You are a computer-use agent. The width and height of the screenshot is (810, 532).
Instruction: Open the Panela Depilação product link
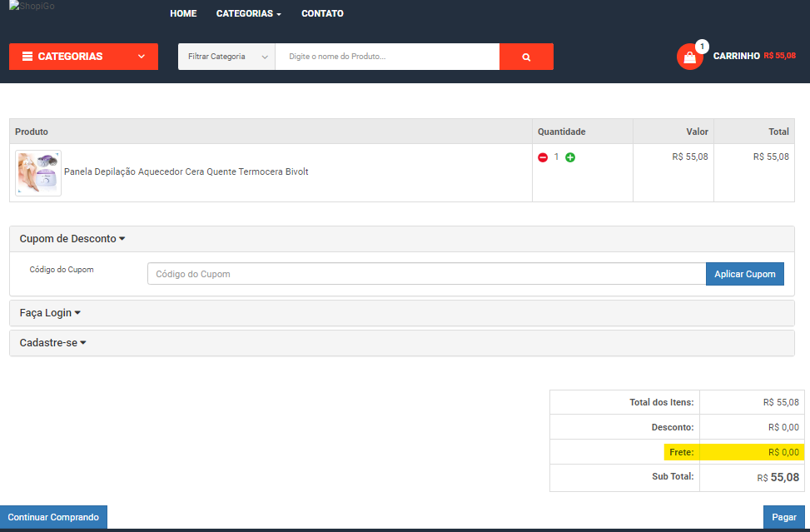pos(186,172)
